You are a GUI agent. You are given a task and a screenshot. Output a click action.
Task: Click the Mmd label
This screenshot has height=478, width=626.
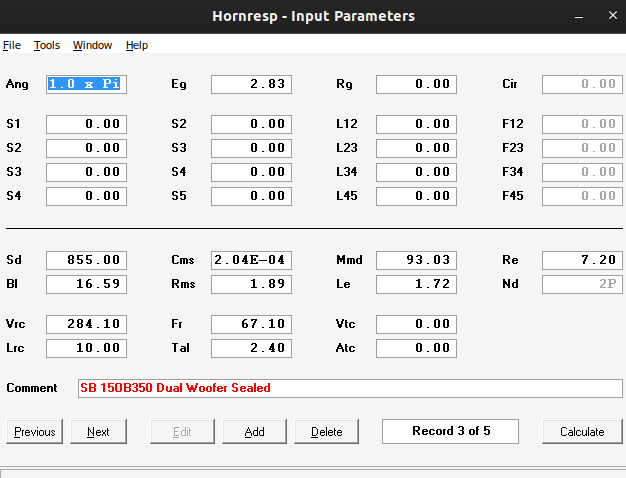click(x=349, y=260)
